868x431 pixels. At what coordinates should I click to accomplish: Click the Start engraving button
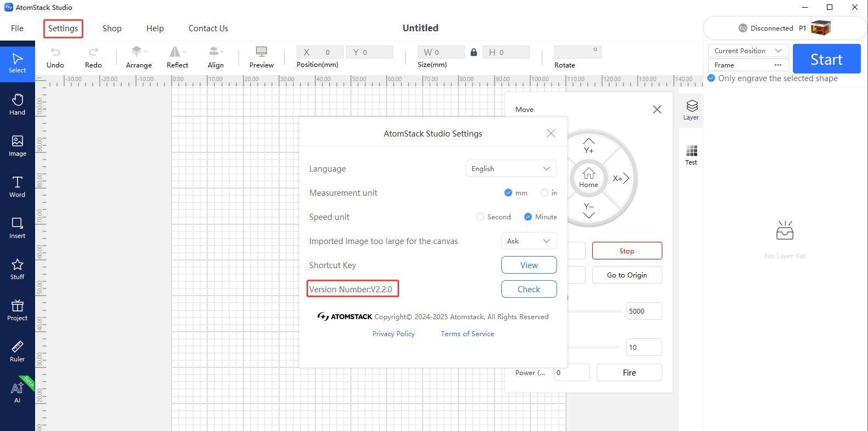tap(827, 59)
